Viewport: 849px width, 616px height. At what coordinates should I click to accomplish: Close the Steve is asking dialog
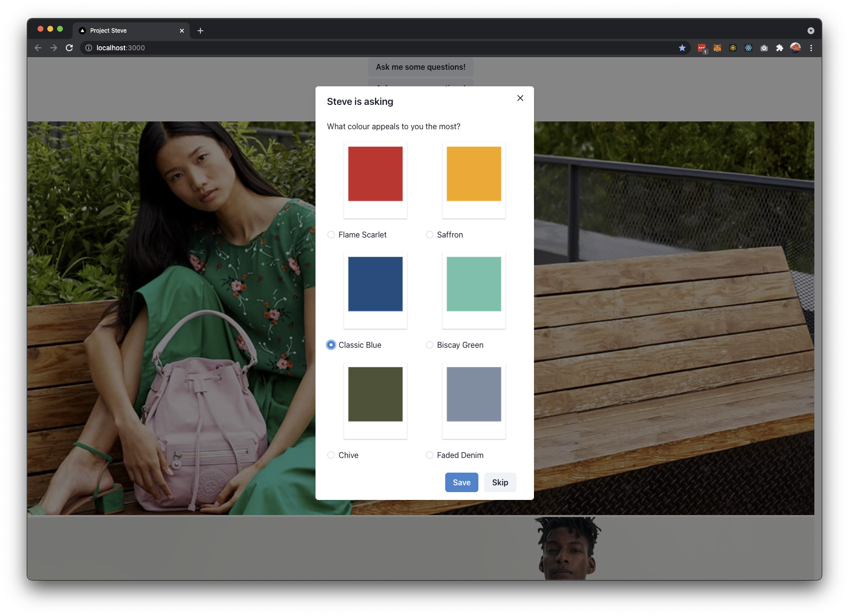(x=520, y=98)
